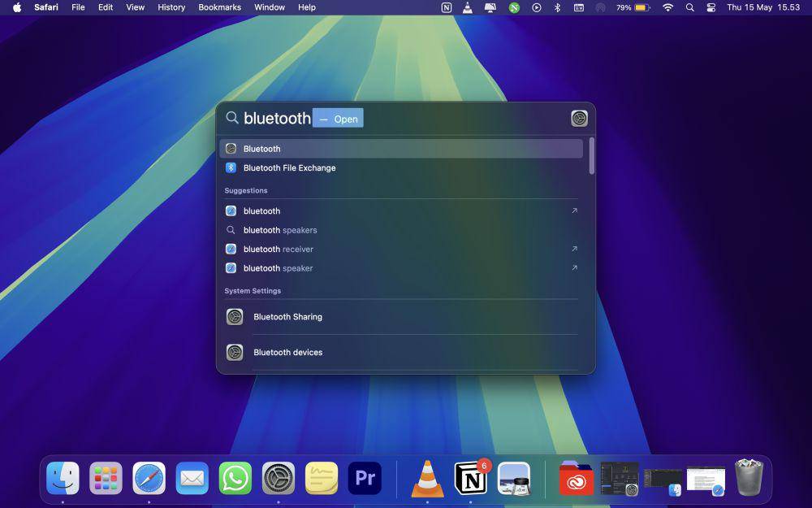
Task: Open Bluetooth Sharing system setting
Action: click(401, 317)
